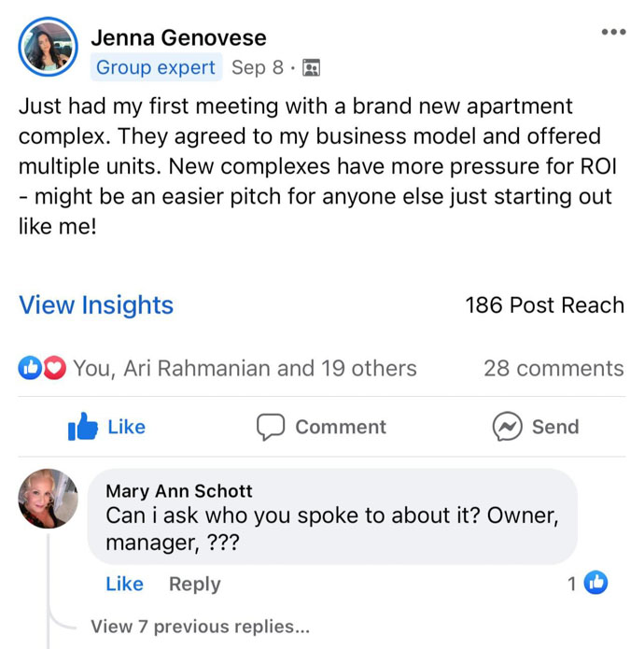
Task: Click the Group expert badge
Action: 156,68
